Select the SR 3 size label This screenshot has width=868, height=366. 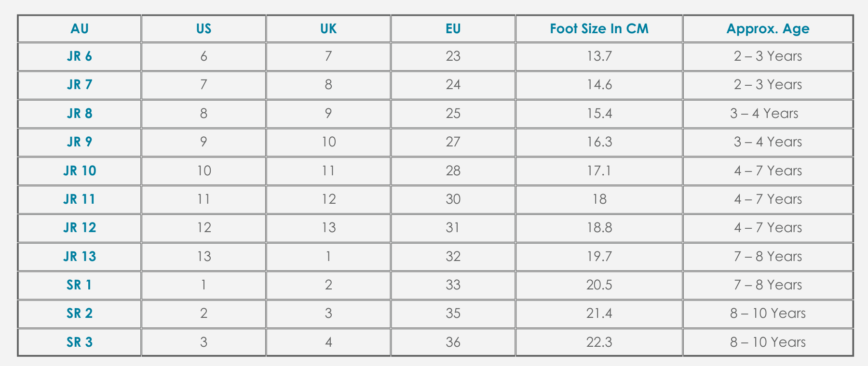pyautogui.click(x=80, y=342)
